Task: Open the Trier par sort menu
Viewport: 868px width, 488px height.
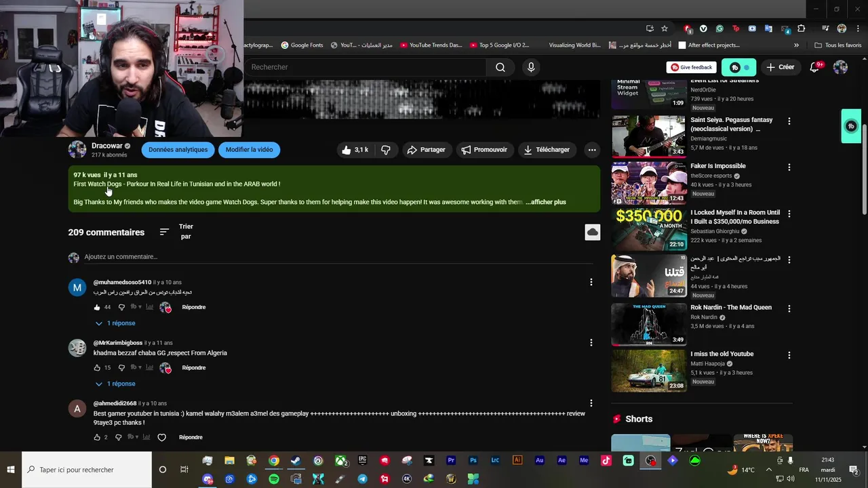Action: point(178,232)
